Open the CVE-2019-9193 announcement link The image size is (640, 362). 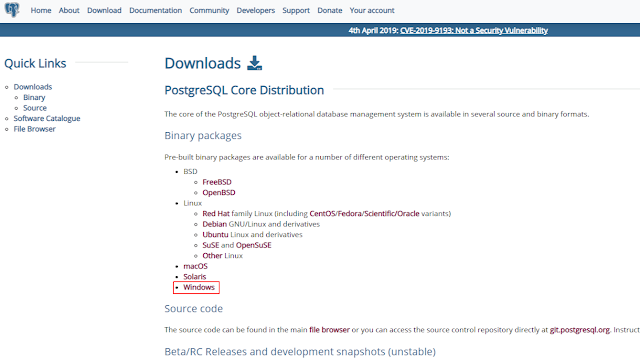point(474,30)
